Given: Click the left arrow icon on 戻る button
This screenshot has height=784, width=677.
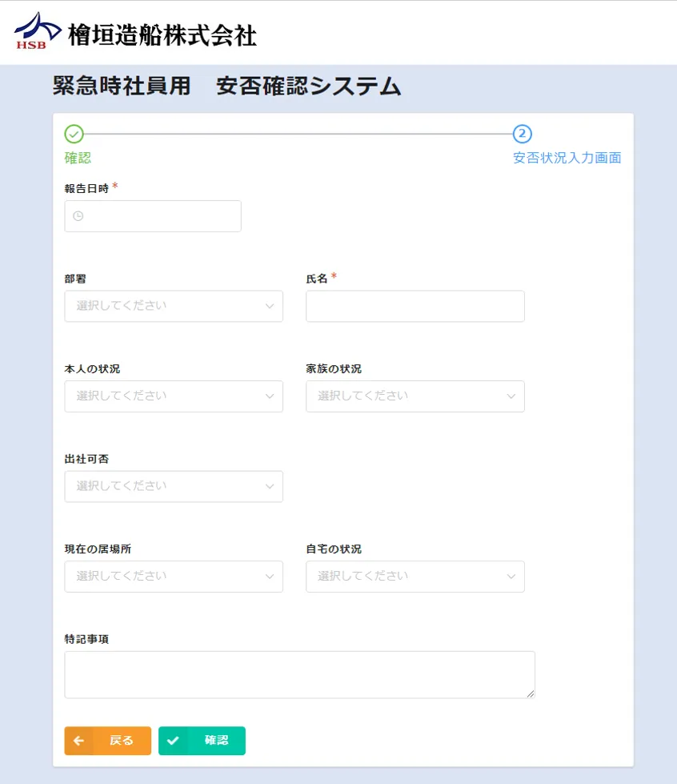Looking at the screenshot, I should coord(78,741).
